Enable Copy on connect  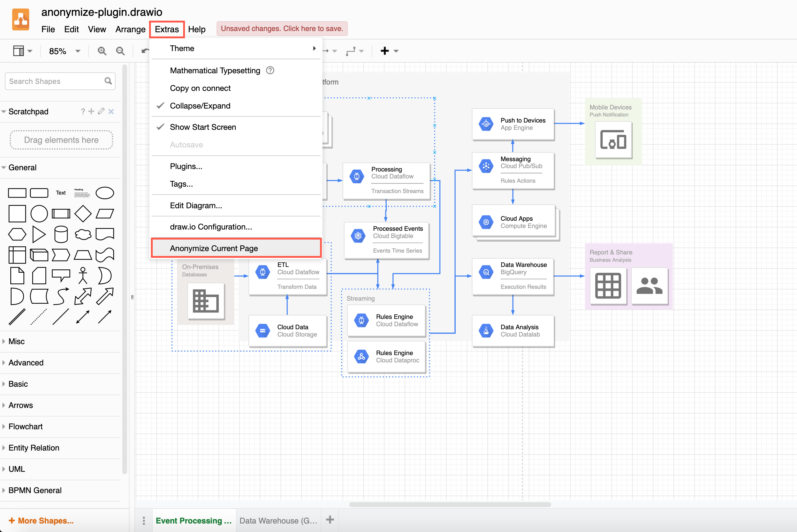click(x=200, y=88)
